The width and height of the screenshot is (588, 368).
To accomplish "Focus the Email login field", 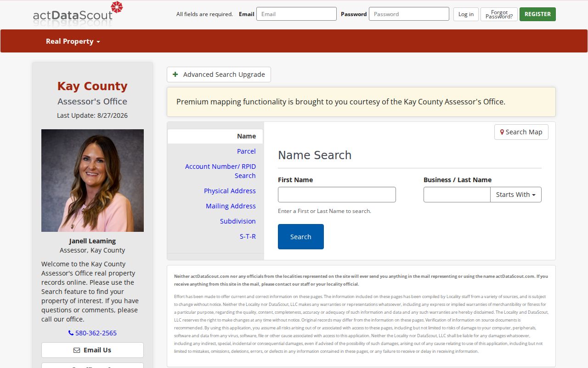I will pyautogui.click(x=296, y=14).
